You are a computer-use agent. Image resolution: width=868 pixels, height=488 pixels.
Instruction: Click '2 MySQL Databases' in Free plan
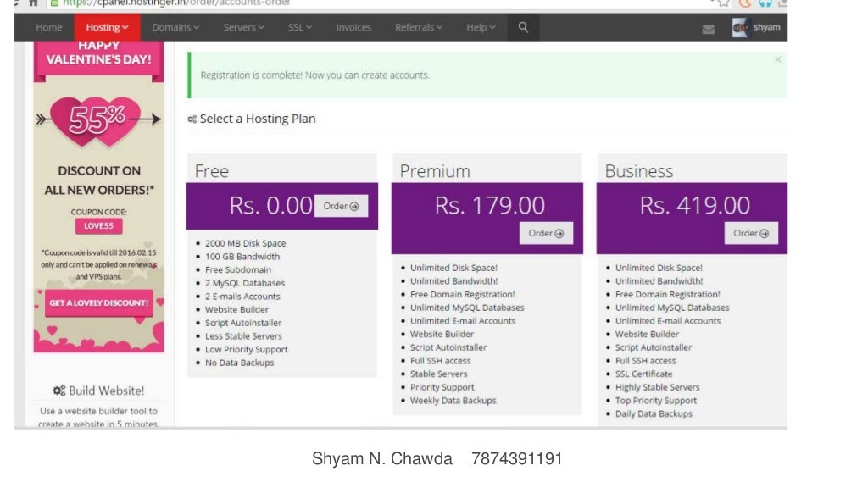(245, 283)
